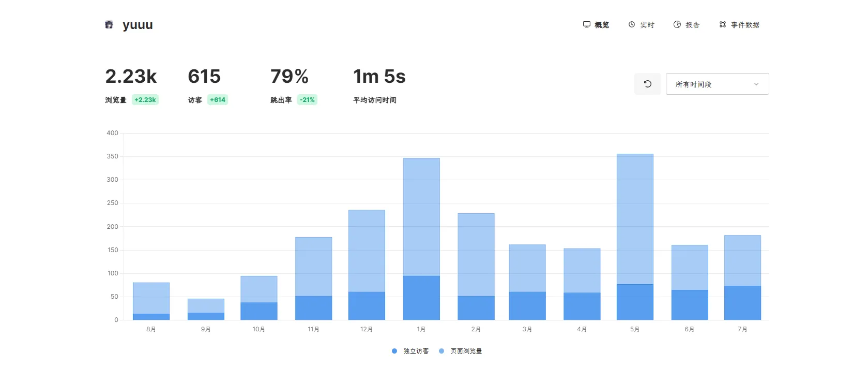The height and width of the screenshot is (366, 868).
Task: Switch to the 实时 tab
Action: pos(647,25)
